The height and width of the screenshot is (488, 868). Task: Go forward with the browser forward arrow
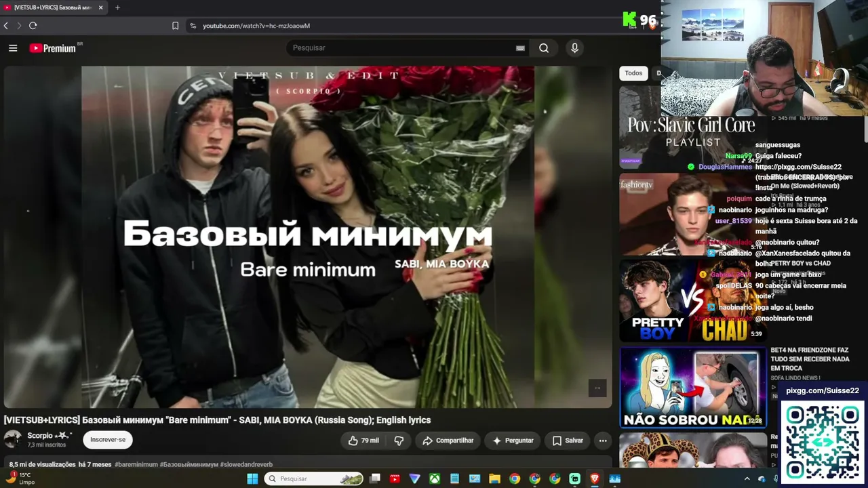pyautogui.click(x=19, y=26)
